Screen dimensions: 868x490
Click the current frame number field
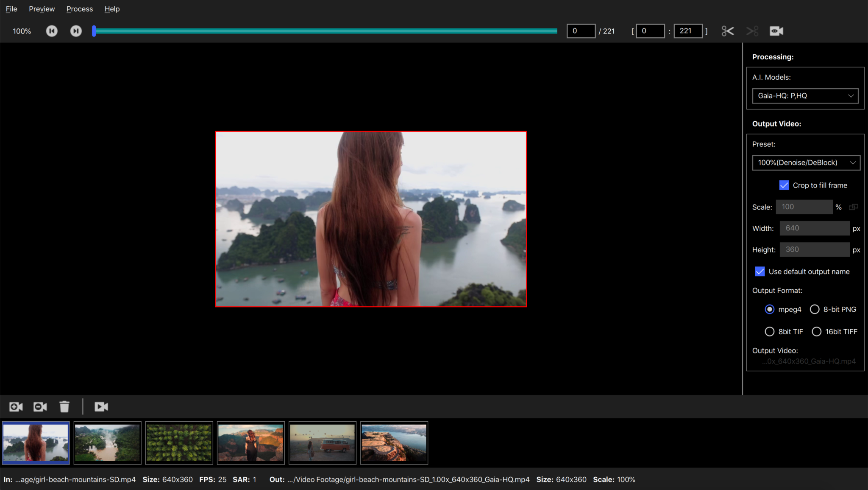[x=581, y=31]
